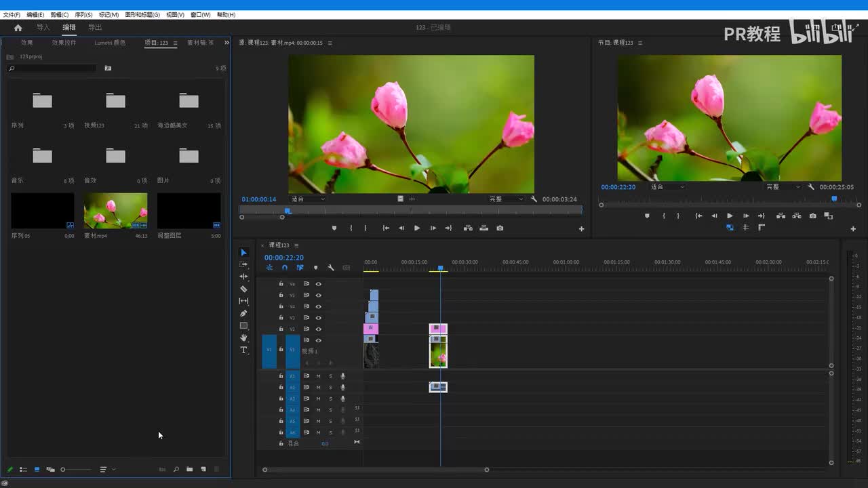
Task: Adjust project panel thumbnail size slider
Action: click(63, 469)
